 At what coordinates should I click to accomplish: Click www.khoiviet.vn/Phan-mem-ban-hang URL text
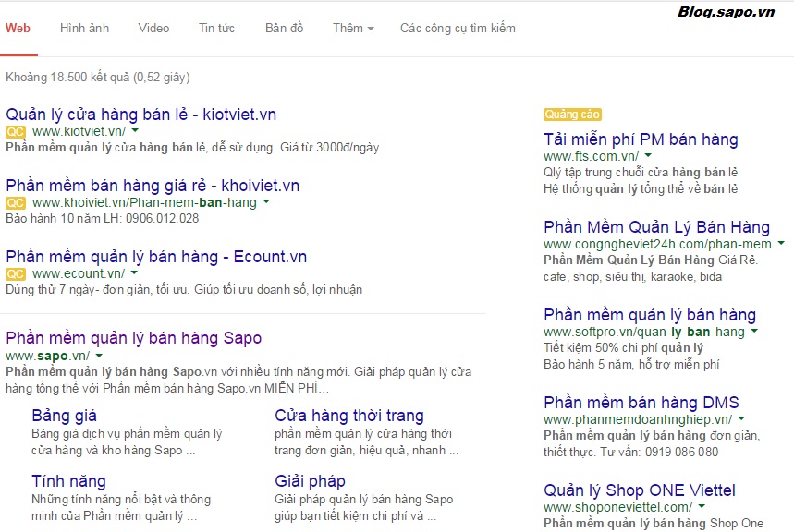click(x=144, y=203)
